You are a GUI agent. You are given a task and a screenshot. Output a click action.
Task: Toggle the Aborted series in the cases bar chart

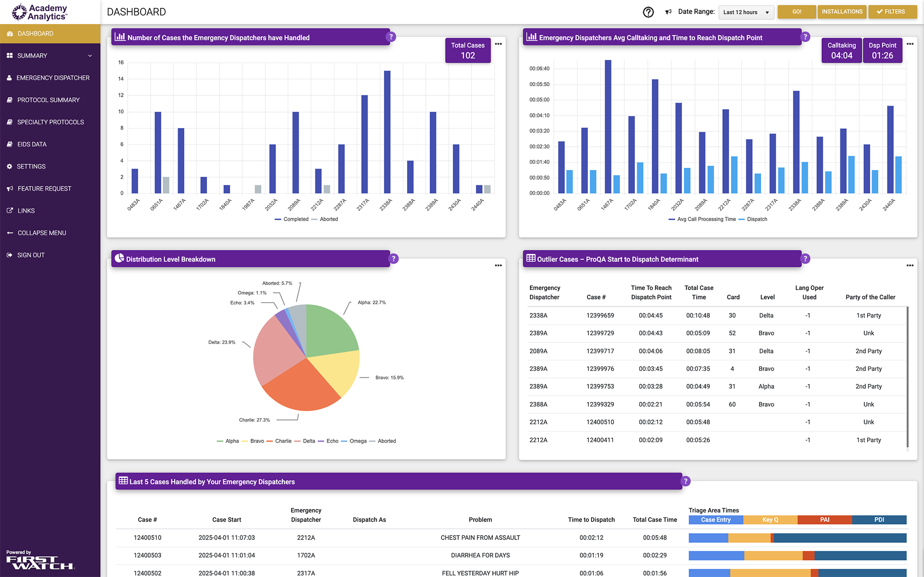coord(329,219)
